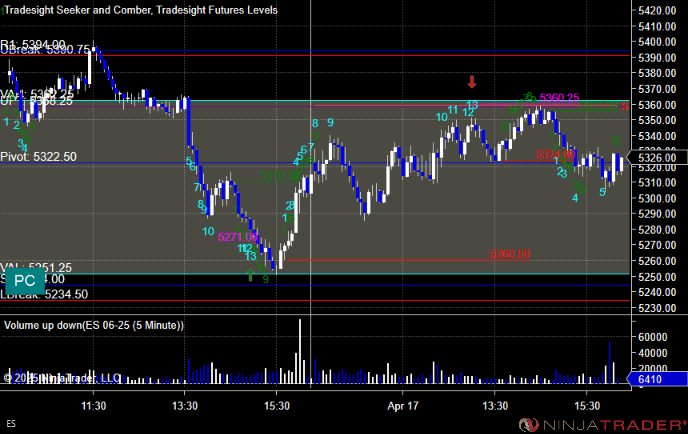This screenshot has height=434, width=688.
Task: Click the red down arrow sell signal
Action: [472, 82]
